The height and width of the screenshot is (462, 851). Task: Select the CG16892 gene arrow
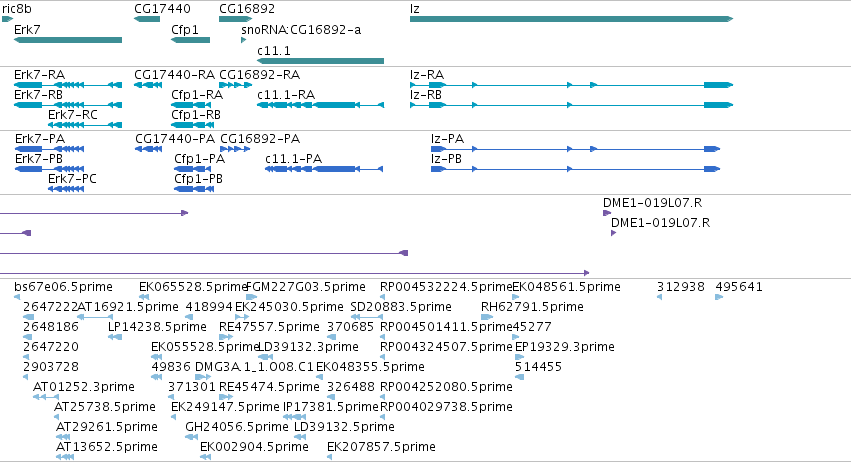point(236,19)
